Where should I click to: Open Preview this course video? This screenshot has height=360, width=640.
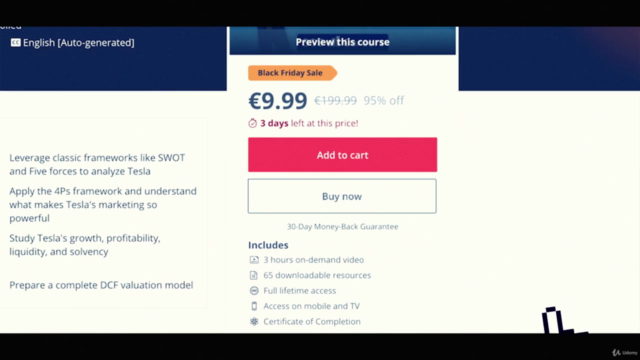click(x=342, y=42)
